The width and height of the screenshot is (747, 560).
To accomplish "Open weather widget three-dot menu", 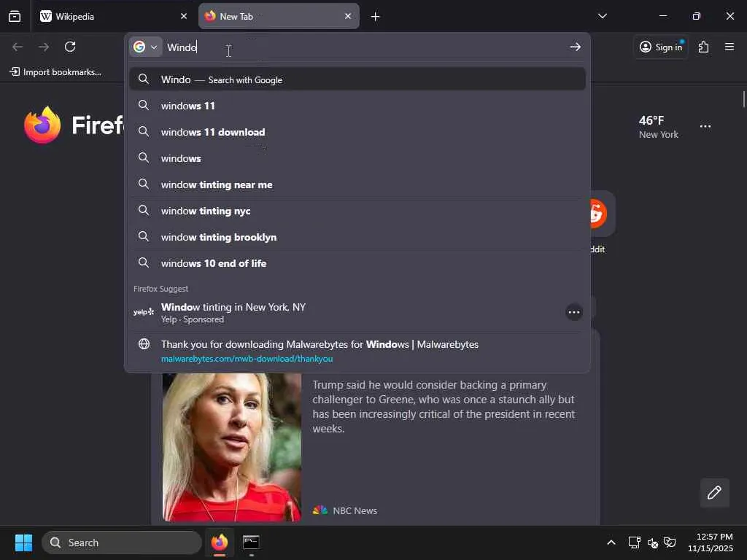I will click(705, 126).
